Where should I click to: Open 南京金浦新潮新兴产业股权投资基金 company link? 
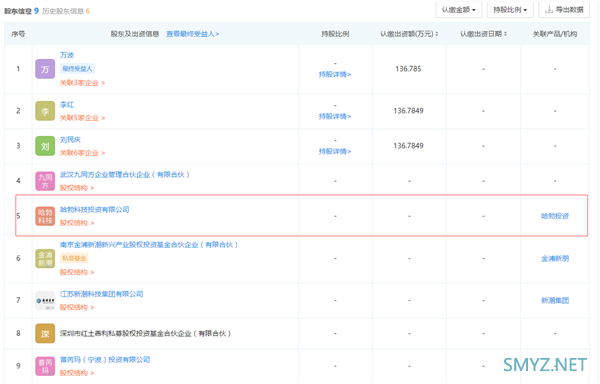point(149,245)
